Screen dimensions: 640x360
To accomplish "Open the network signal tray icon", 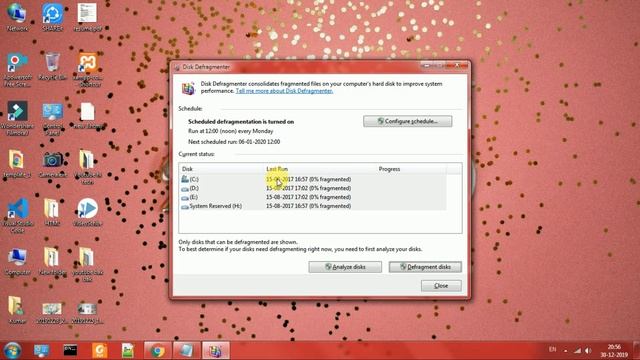I will pos(577,350).
